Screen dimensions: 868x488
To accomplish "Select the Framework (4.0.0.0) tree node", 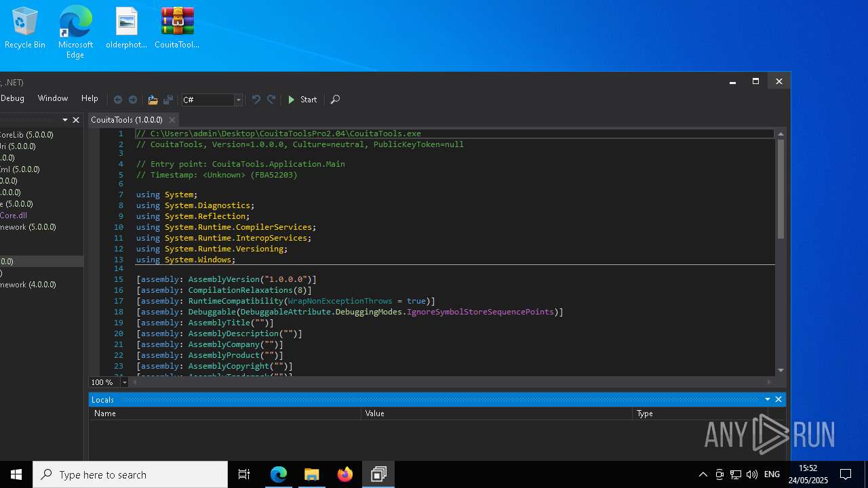I will [28, 285].
